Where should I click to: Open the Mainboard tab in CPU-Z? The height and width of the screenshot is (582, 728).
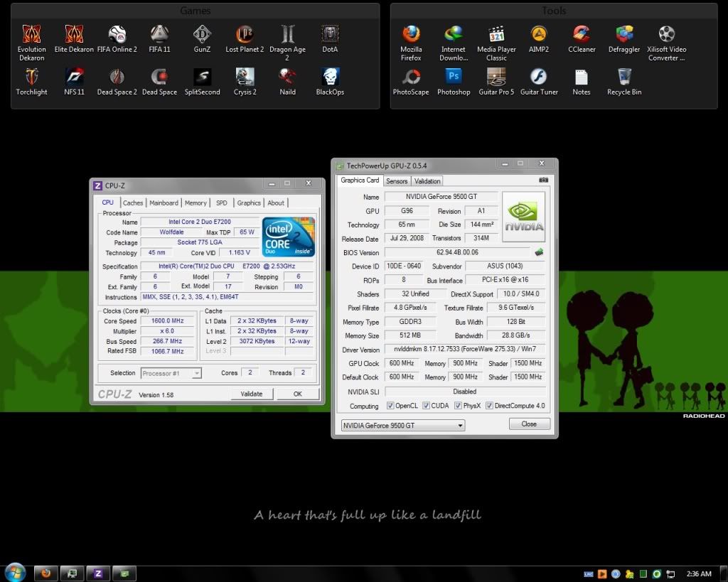(164, 203)
